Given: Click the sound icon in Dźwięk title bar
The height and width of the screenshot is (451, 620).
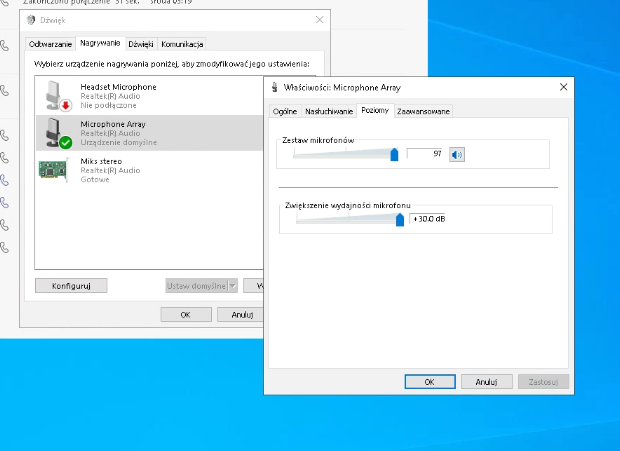Looking at the screenshot, I should 31,20.
